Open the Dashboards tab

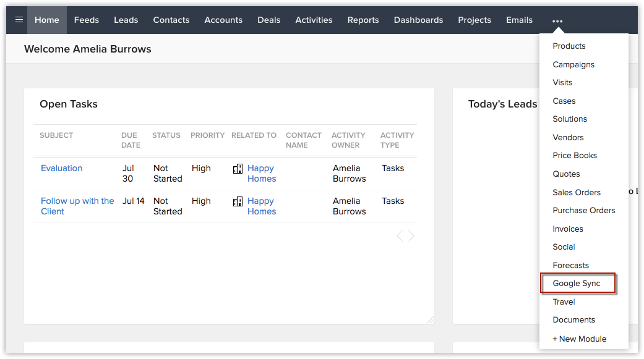click(x=418, y=20)
